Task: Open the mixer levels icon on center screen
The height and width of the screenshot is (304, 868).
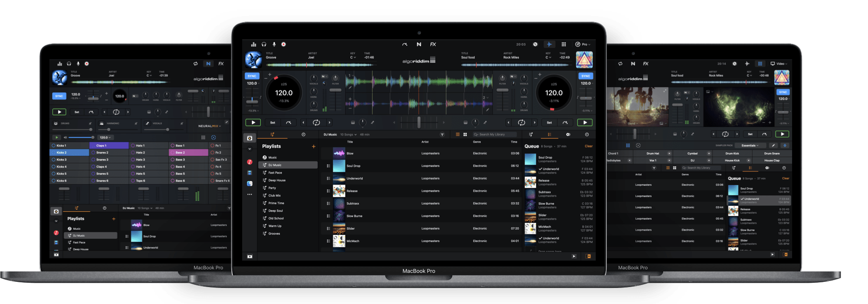Action: (253, 44)
